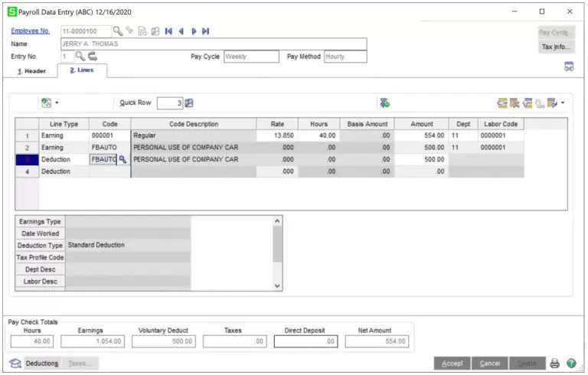The width and height of the screenshot is (588, 375).
Task: Click the move row icon in grid toolbar
Action: 528,103
